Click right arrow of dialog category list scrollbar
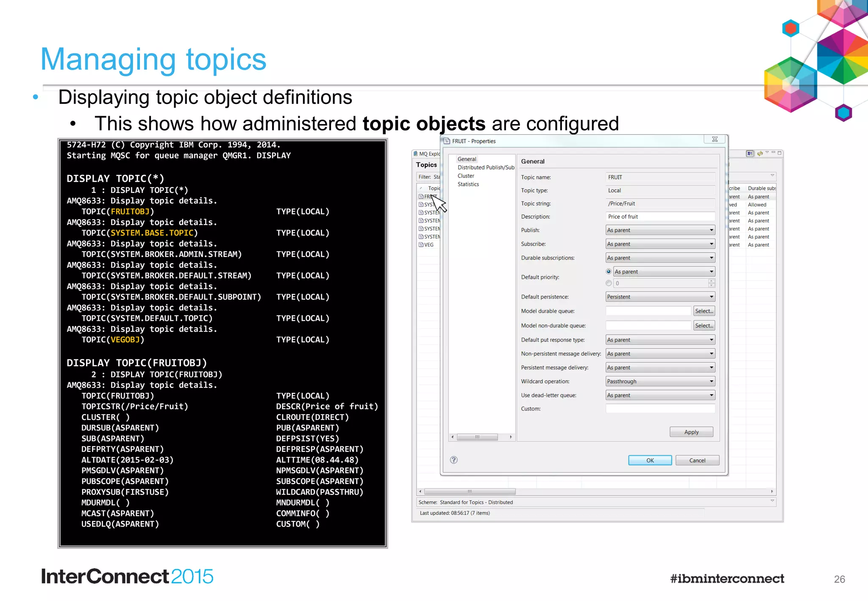 coord(511,437)
